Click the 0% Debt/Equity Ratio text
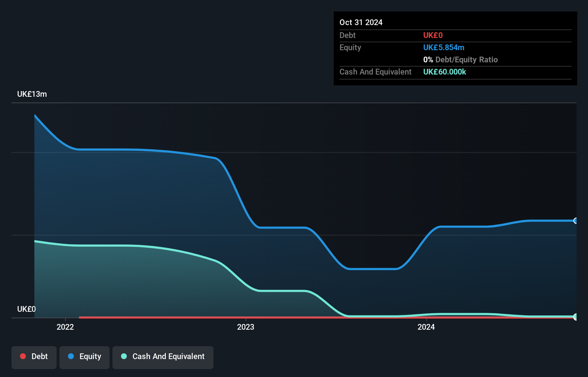This screenshot has width=588, height=377. (461, 59)
